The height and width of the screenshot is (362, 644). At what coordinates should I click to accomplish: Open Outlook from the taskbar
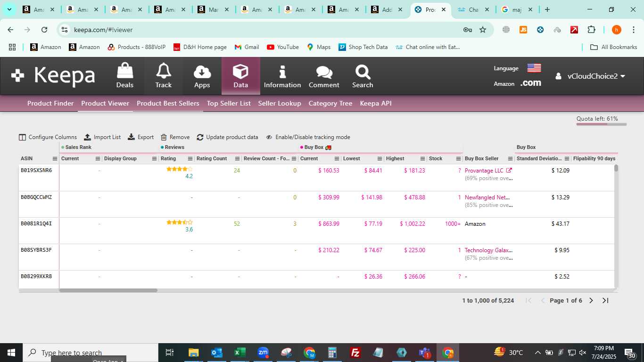pos(217,353)
